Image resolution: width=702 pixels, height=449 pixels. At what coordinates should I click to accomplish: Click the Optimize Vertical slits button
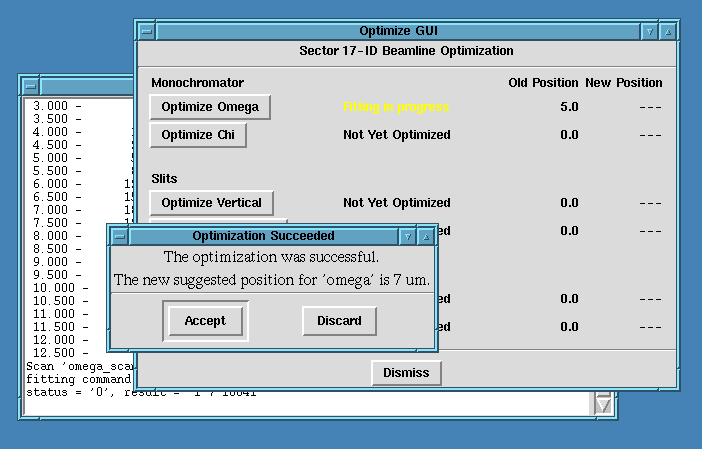211,203
